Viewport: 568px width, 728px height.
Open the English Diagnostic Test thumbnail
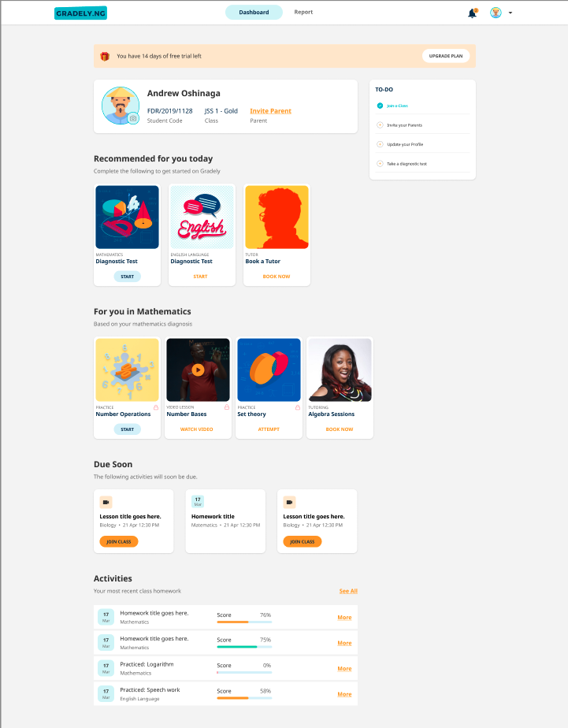[202, 217]
